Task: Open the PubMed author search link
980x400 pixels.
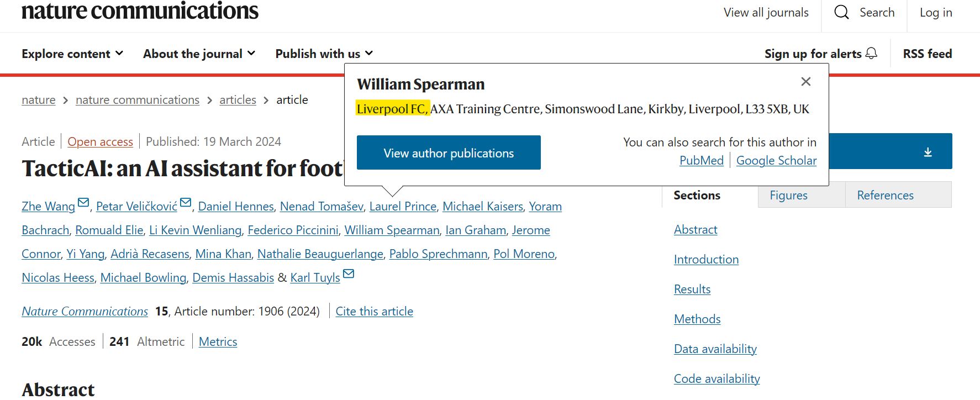Action: (701, 160)
